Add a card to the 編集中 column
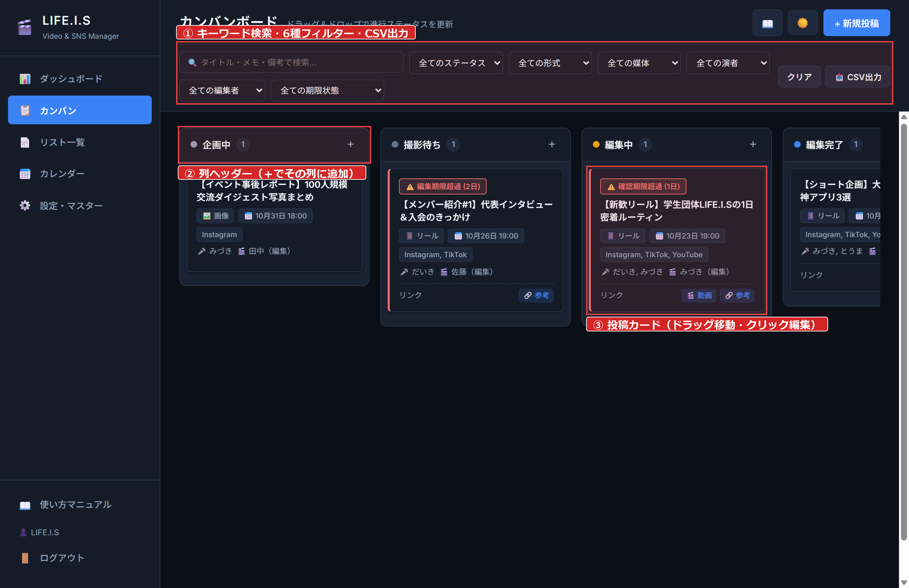 [x=753, y=144]
